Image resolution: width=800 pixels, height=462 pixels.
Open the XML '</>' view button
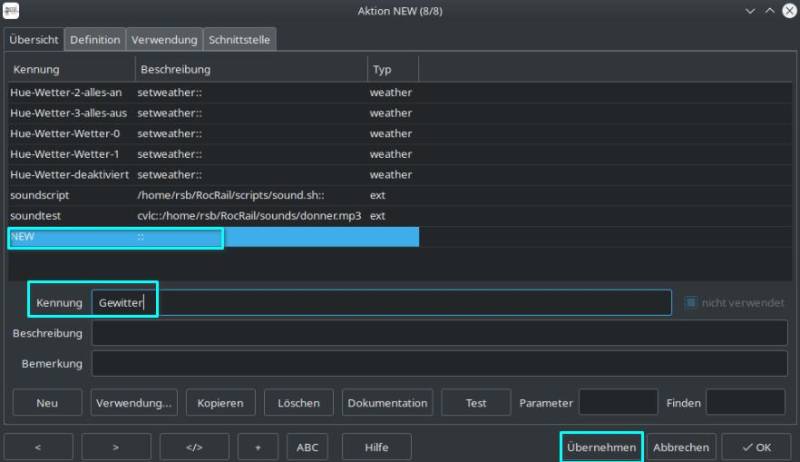194,447
